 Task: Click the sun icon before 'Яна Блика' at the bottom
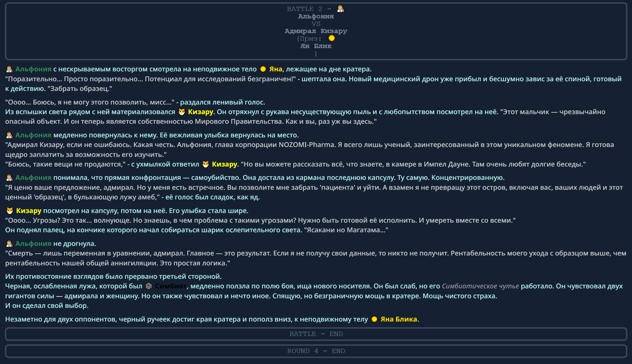374,319
